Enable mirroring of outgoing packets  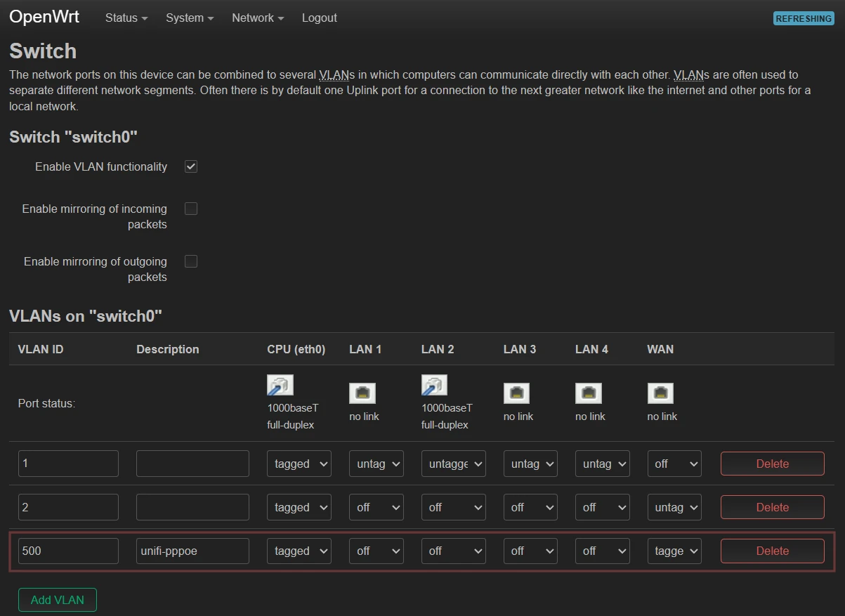tap(191, 261)
